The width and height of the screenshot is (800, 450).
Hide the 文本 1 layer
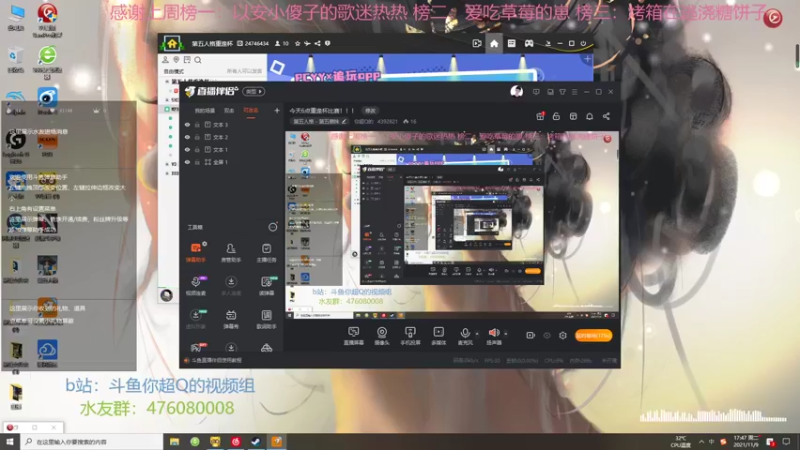[187, 149]
